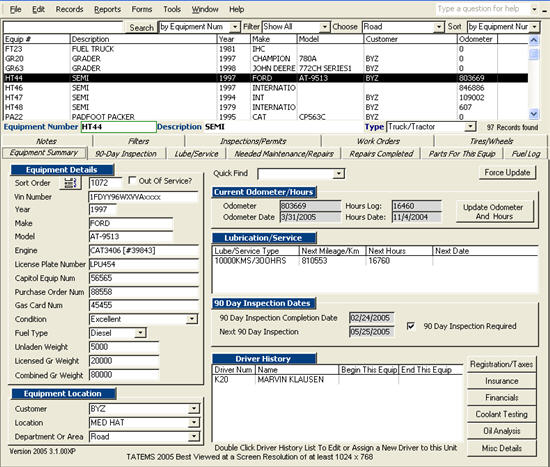Click the Engine CAT3406 field
This screenshot has height=467, width=550.
(144, 251)
